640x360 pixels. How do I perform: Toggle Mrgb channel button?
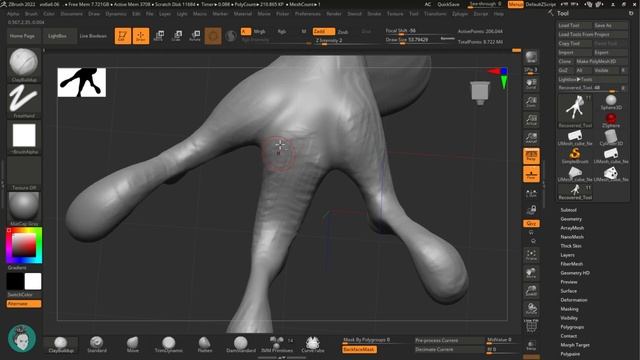pos(260,31)
